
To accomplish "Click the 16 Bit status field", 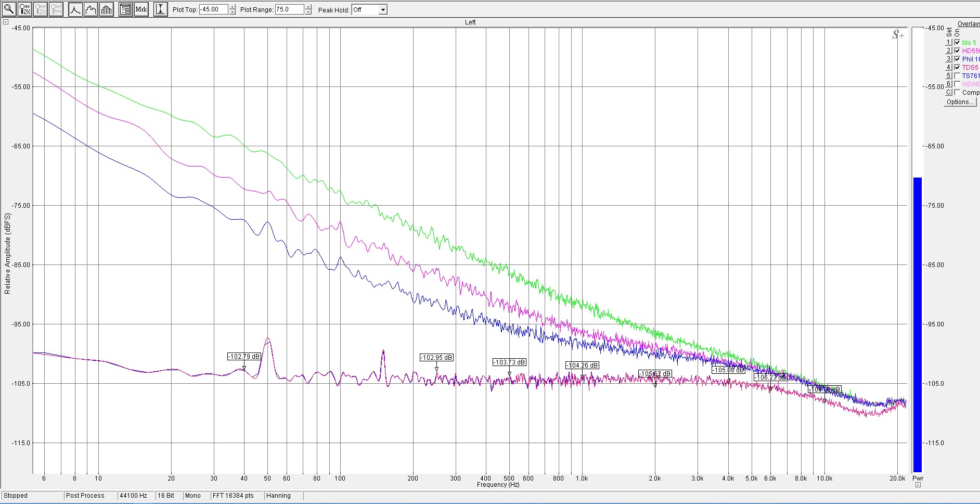I will (x=169, y=496).
